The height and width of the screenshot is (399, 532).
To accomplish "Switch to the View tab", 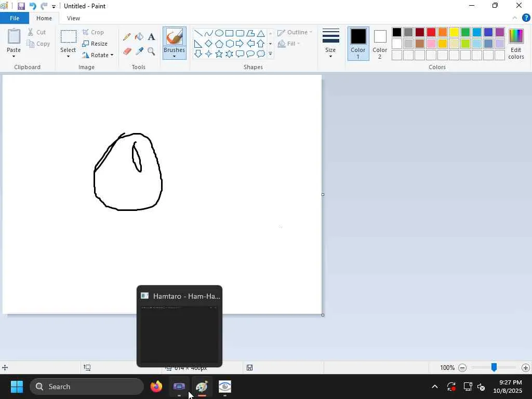I will coord(73,18).
